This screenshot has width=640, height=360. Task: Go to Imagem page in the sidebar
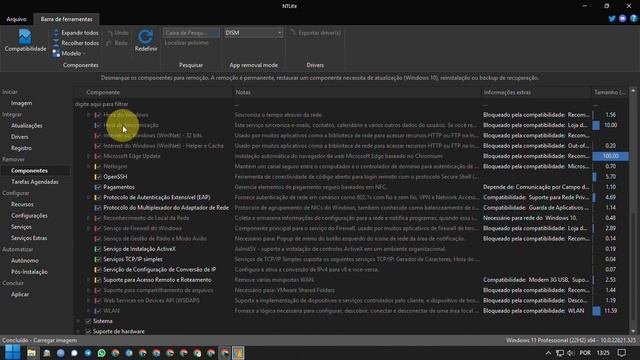pyautogui.click(x=22, y=103)
